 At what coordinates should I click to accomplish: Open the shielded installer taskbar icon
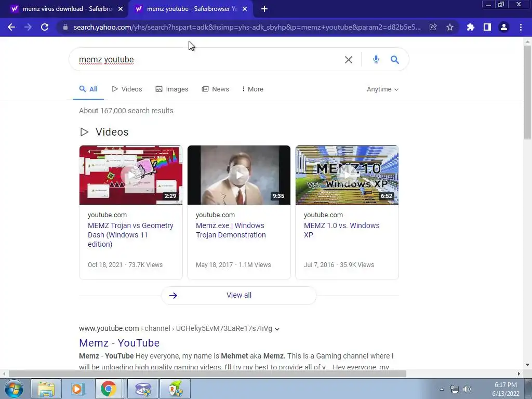click(143, 389)
